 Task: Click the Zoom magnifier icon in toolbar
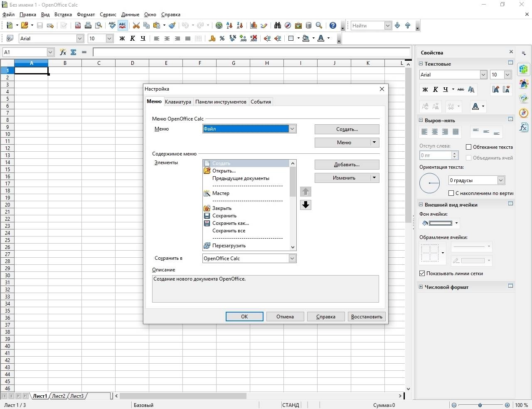tap(319, 25)
